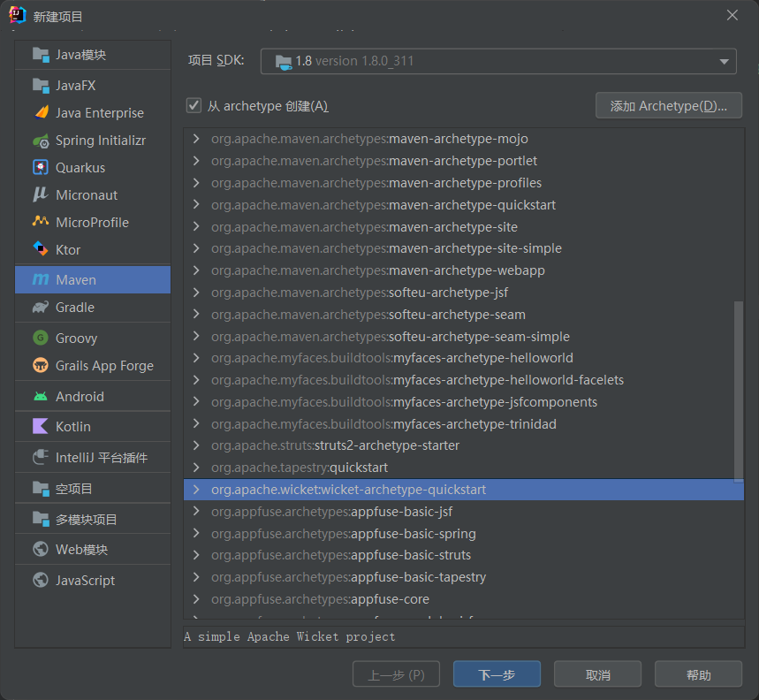
Task: Select softeu-archetype-seam row
Action: coord(464,315)
